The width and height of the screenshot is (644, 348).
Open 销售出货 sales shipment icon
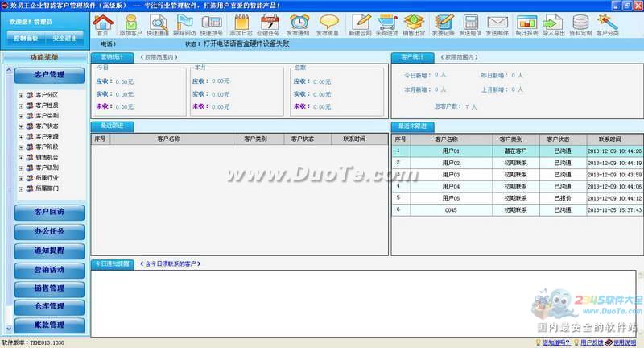(414, 26)
